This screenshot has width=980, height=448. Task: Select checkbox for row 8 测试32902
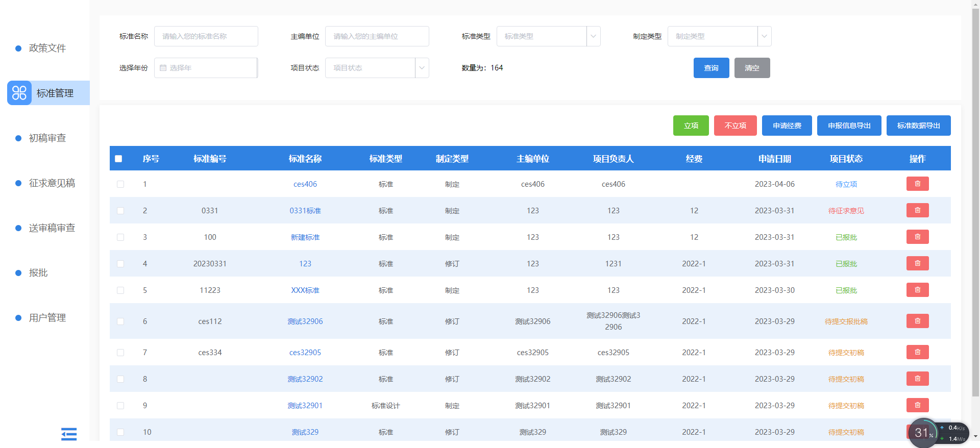point(120,379)
